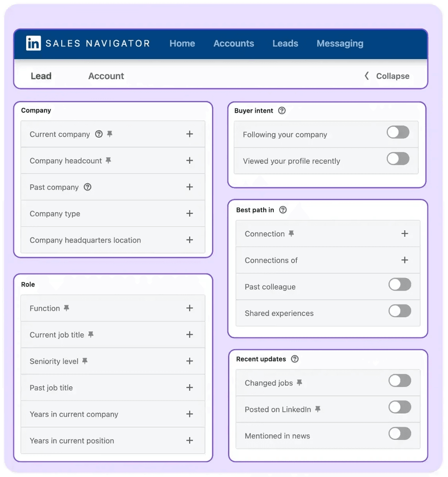Viewport: 448px width, 477px height.
Task: Click help icon beside Recent updates
Action: tap(295, 359)
